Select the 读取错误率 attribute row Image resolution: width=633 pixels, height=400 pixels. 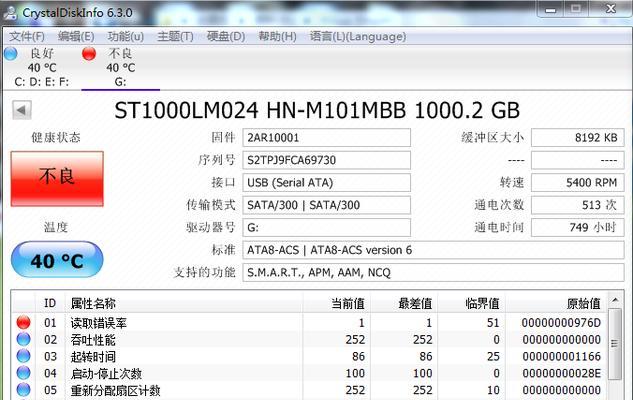tap(309, 323)
